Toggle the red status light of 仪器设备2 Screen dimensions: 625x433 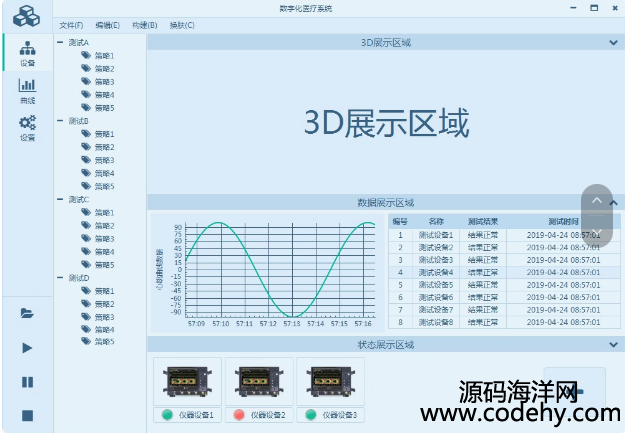click(238, 415)
